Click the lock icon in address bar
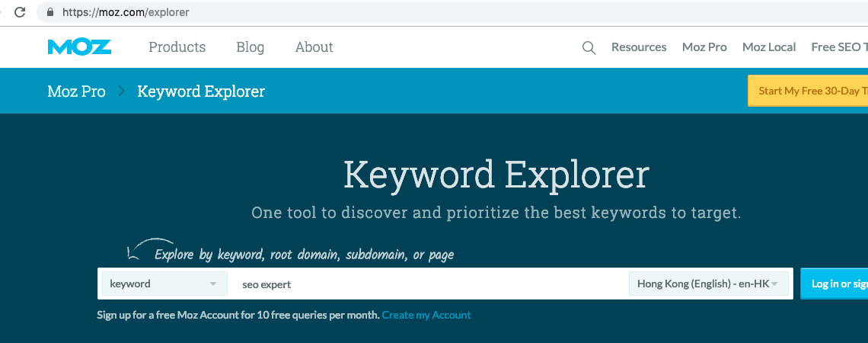 click(51, 11)
